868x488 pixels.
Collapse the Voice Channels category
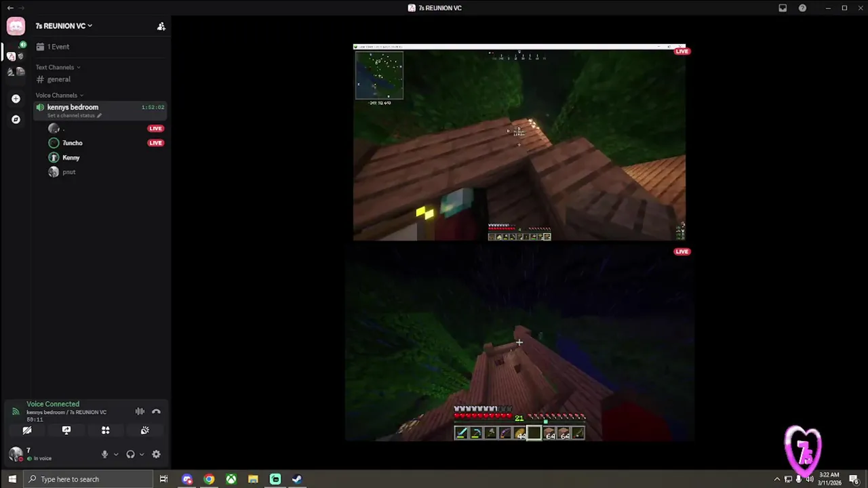pyautogui.click(x=60, y=95)
